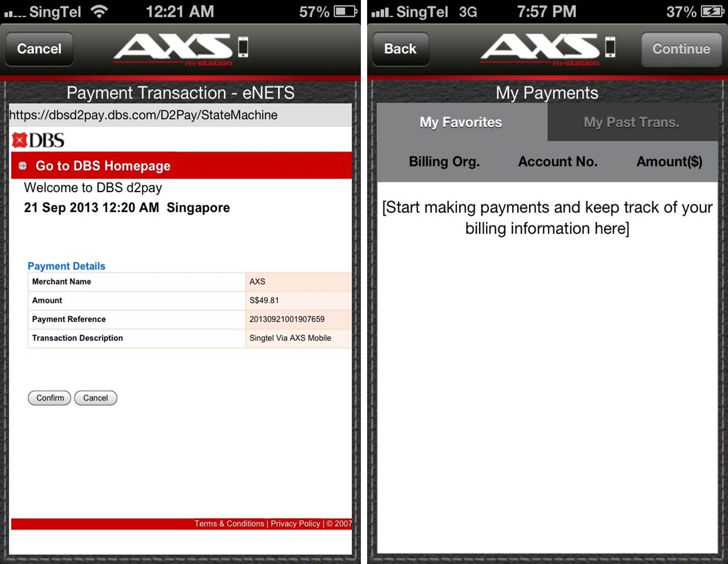The image size is (728, 564).
Task: Open the Privacy Policy link
Action: 295,524
